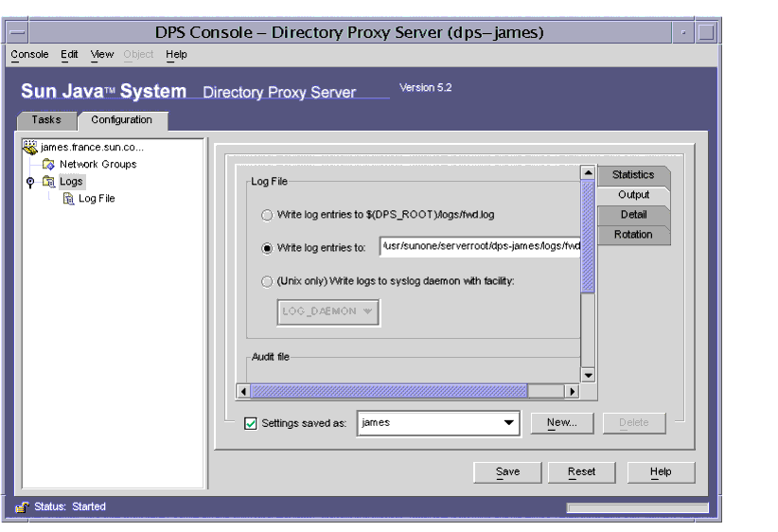The height and width of the screenshot is (532, 778).
Task: Click the vertical scrollbar down arrow
Action: click(588, 375)
